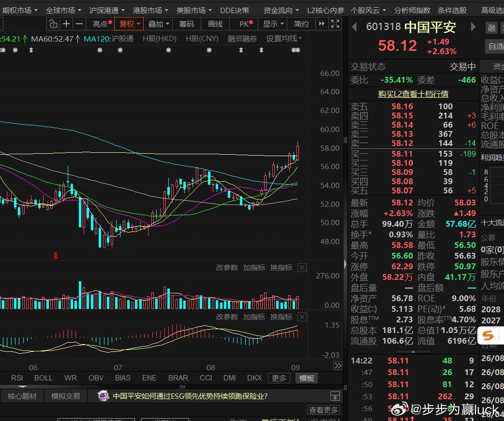Select the OBV indicator tab
Screen dimensions: 504x421
pyautogui.click(x=96, y=378)
